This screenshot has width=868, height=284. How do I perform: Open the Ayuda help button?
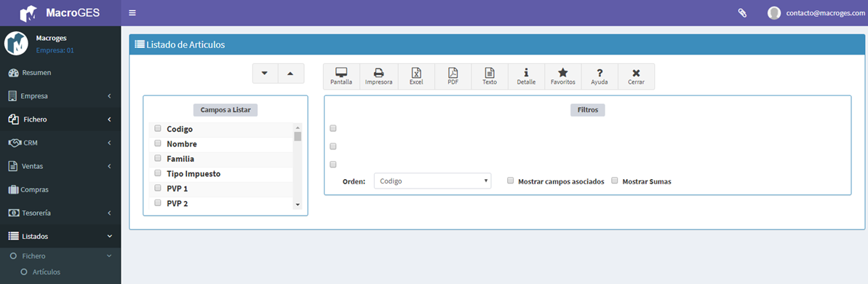[x=600, y=76]
